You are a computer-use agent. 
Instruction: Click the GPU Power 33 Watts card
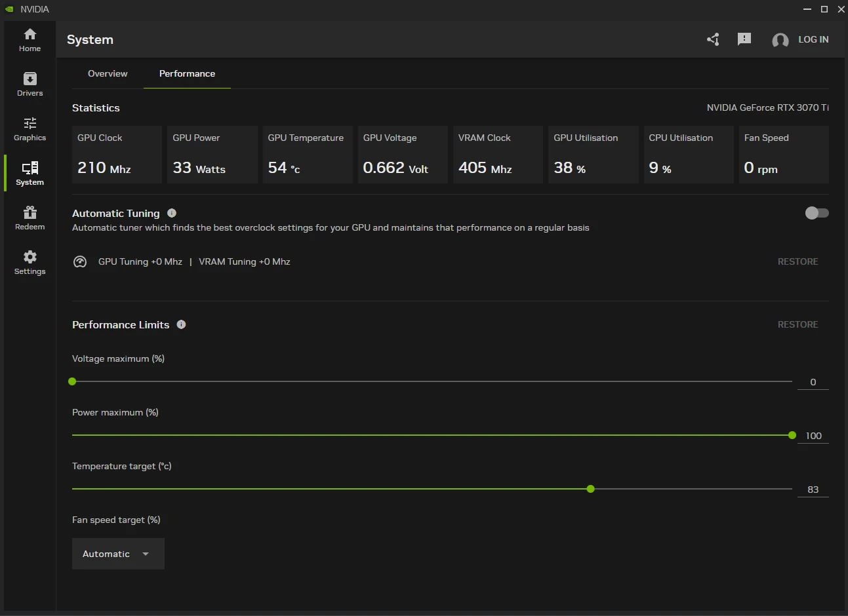212,155
